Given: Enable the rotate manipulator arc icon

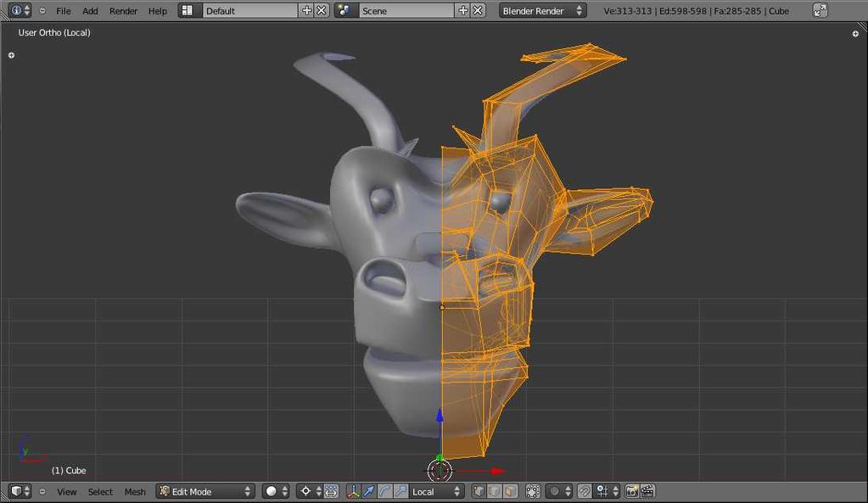Looking at the screenshot, I should [385, 491].
